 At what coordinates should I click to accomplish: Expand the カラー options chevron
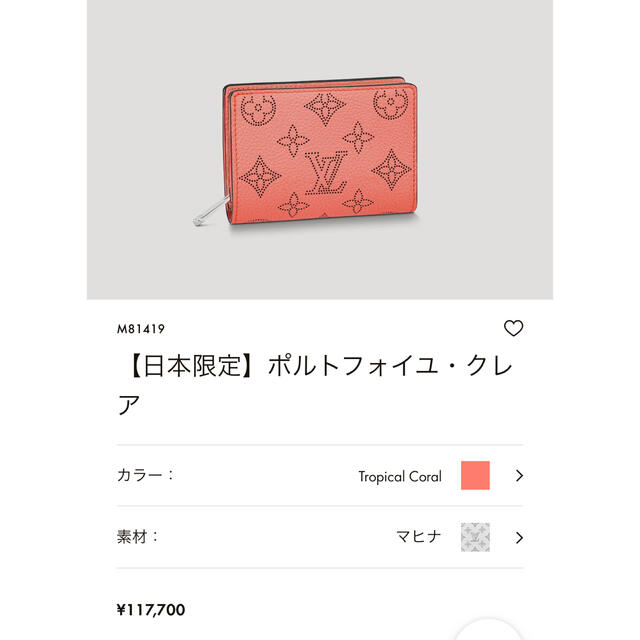519,476
